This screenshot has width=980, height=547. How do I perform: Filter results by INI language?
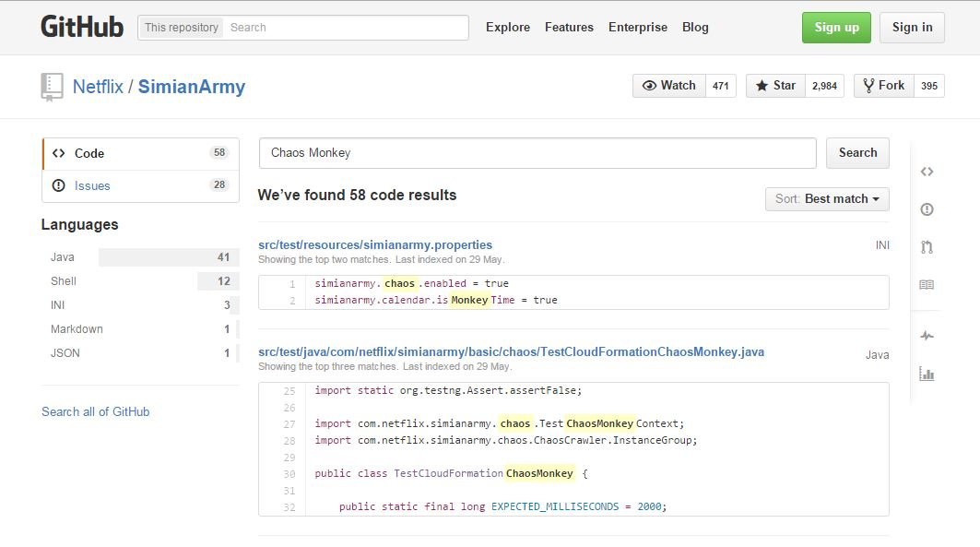[141, 305]
